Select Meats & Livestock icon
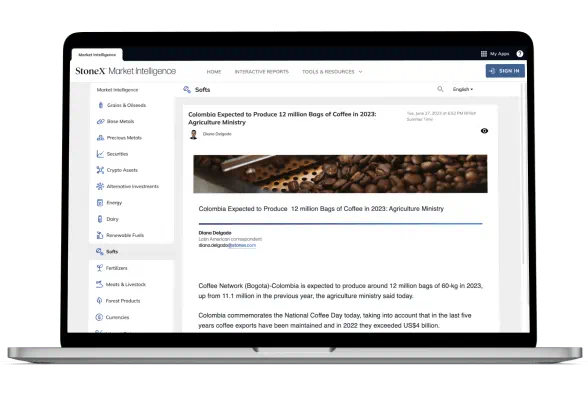Screen dimensions: 588x400 tap(99, 284)
